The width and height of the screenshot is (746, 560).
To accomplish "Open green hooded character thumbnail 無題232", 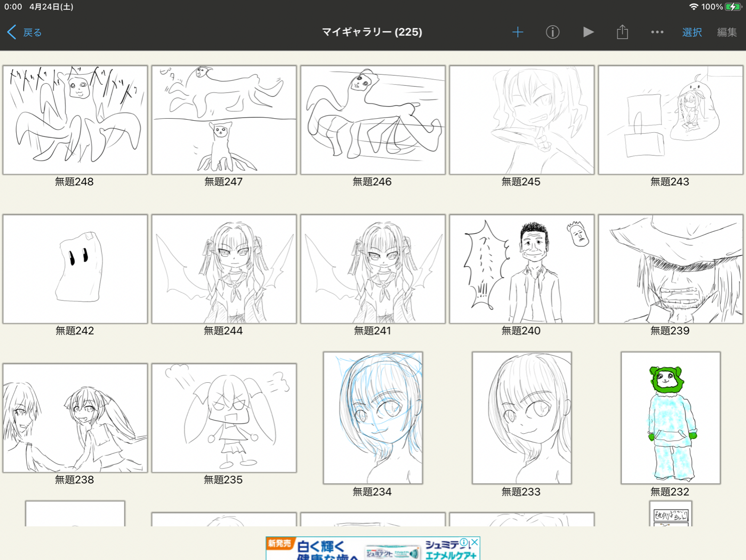I will point(671,418).
